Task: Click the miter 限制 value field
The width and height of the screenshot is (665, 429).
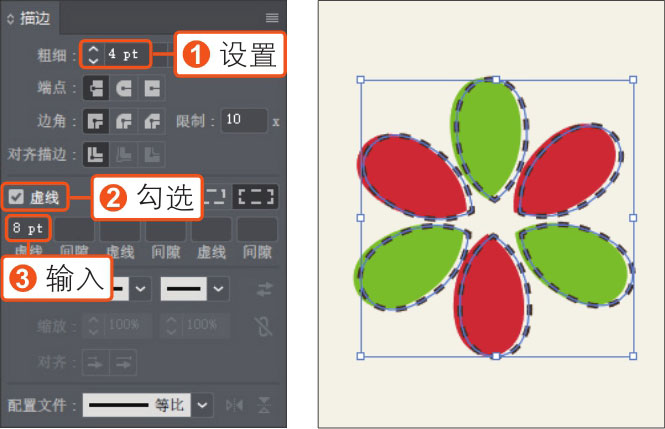Action: pos(244,121)
